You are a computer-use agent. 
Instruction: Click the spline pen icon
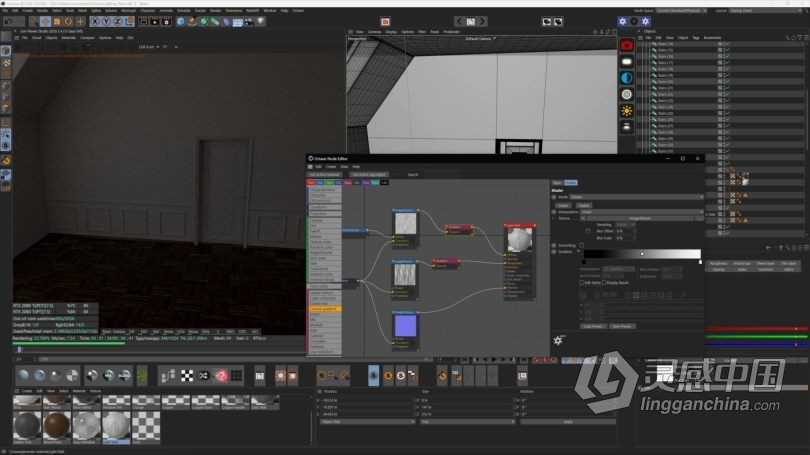pyautogui.click(x=192, y=22)
